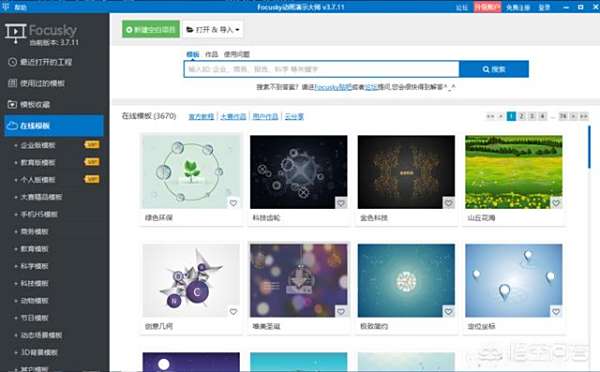Click the used templates icon in sidebar
600x372 pixels.
(x=12, y=83)
